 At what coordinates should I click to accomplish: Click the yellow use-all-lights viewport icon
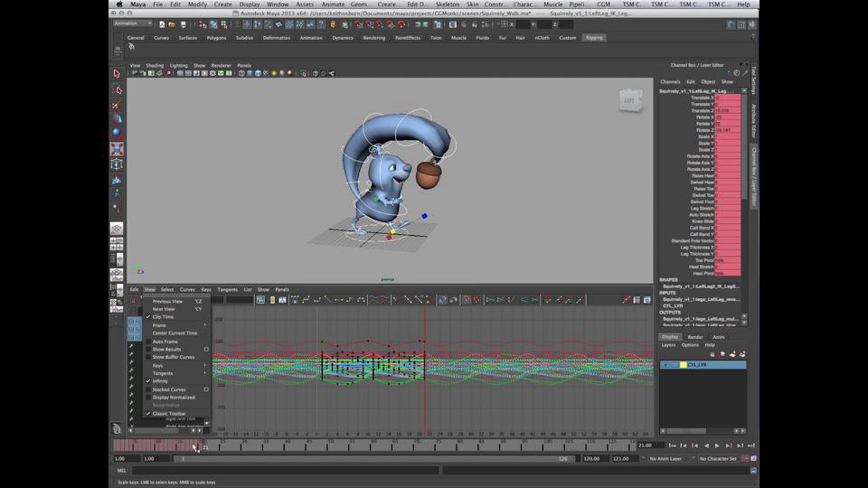click(x=274, y=73)
